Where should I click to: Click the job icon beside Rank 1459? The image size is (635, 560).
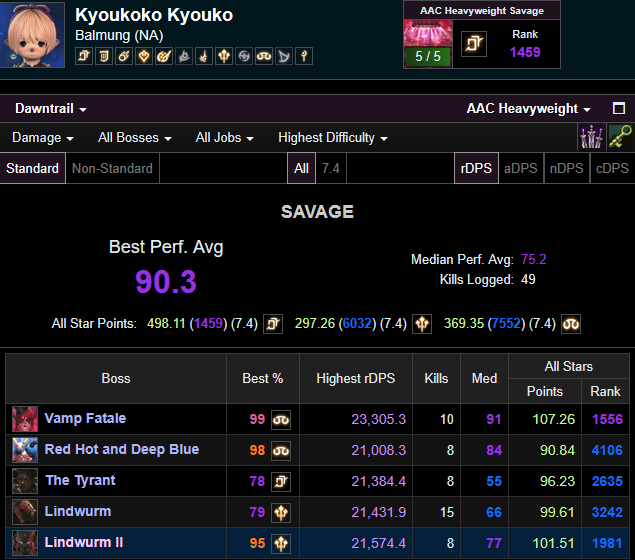point(474,43)
